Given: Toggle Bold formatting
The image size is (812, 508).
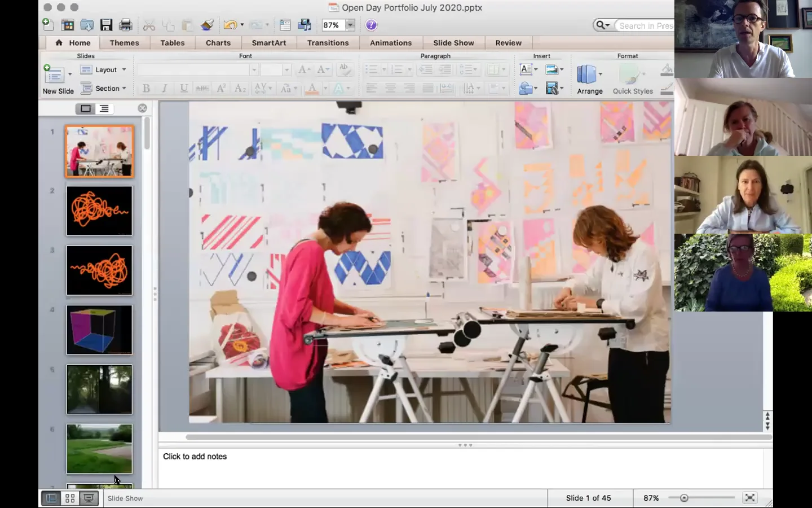Looking at the screenshot, I should [x=146, y=88].
